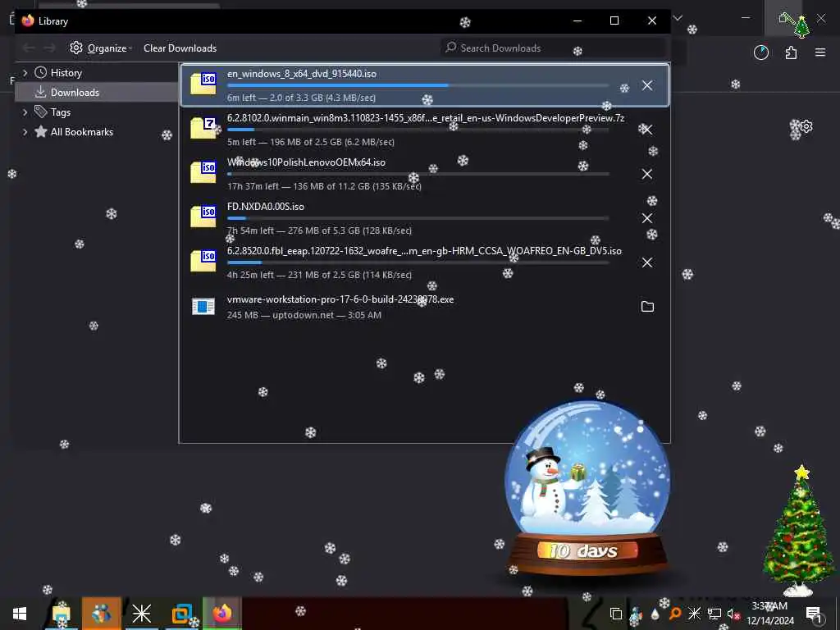Click progress bar of FD.NXDA0.00S.iso download
This screenshot has height=630, width=840.
click(418, 218)
